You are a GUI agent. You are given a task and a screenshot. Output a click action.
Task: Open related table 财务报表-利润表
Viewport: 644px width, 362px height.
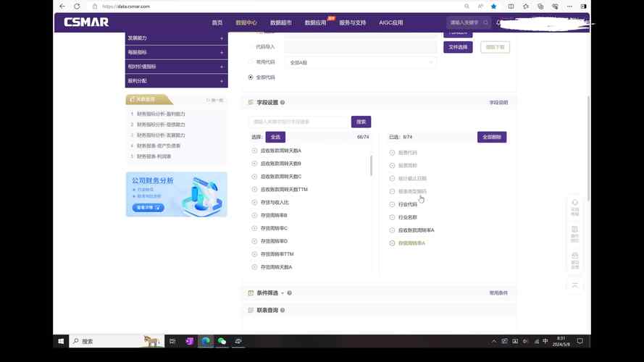[x=154, y=156]
